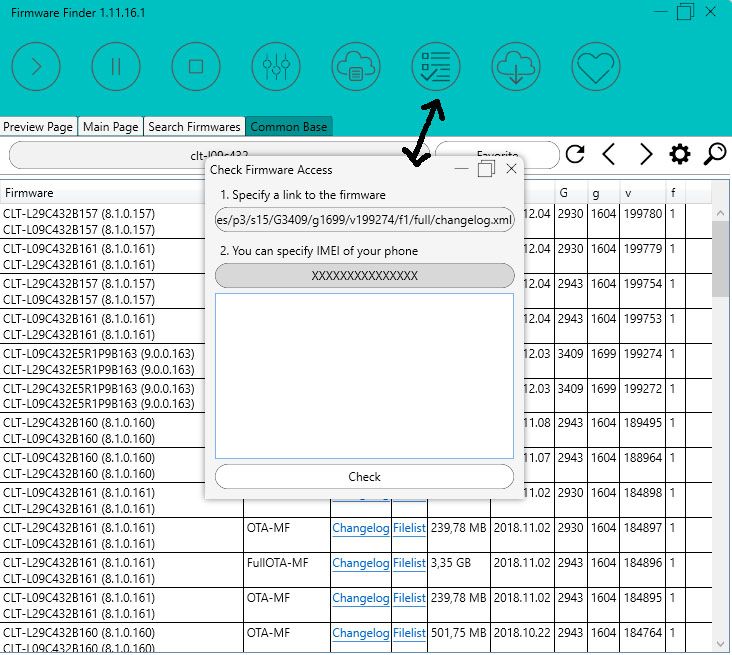Minimize the Check Firmware Access dialog
The height and width of the screenshot is (655, 732).
click(x=461, y=169)
